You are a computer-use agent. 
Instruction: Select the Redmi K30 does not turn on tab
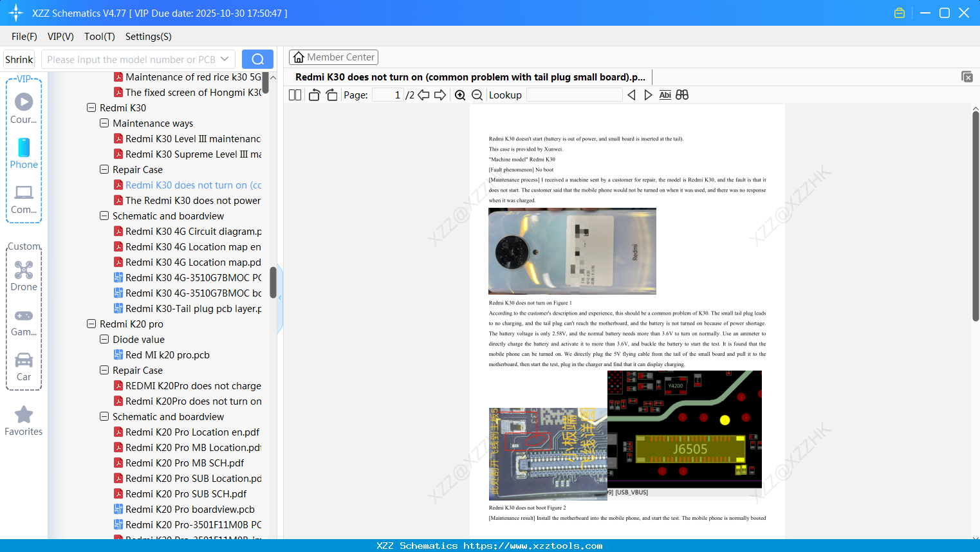coord(470,77)
